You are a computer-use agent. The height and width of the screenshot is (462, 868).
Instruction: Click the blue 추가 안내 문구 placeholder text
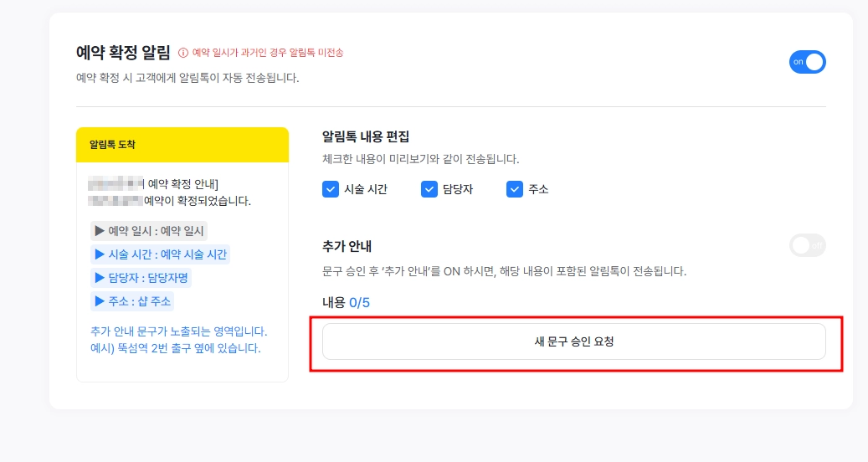(x=179, y=340)
